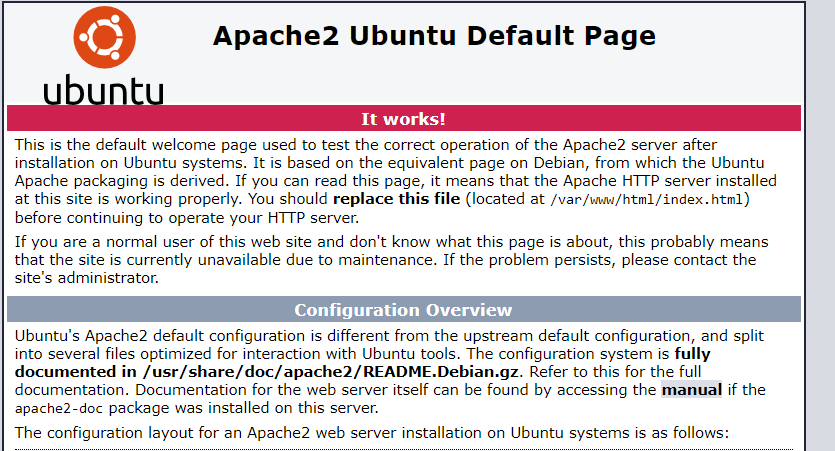
Task: Click the 'site's administrator.' text
Action: click(87, 278)
